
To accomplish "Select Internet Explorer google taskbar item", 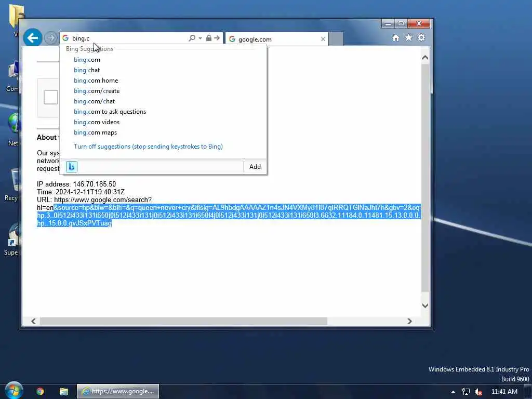I will pyautogui.click(x=118, y=391).
